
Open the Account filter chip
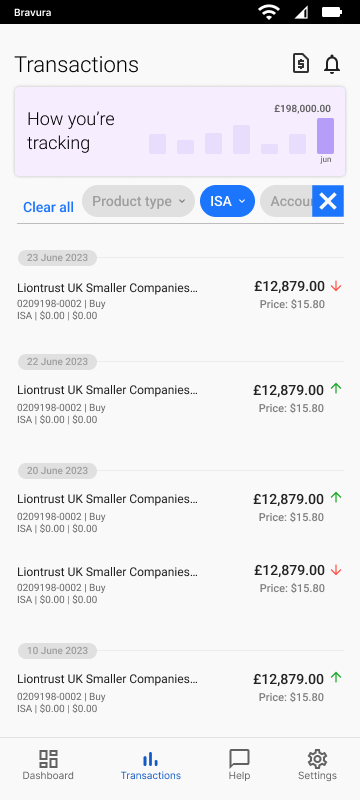tap(286, 201)
